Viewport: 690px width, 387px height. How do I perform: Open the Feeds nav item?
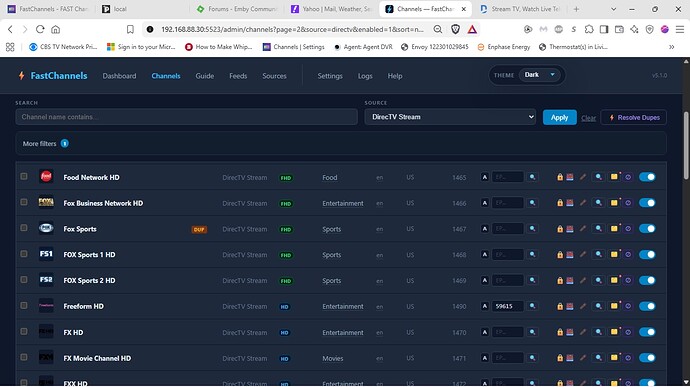click(x=238, y=76)
